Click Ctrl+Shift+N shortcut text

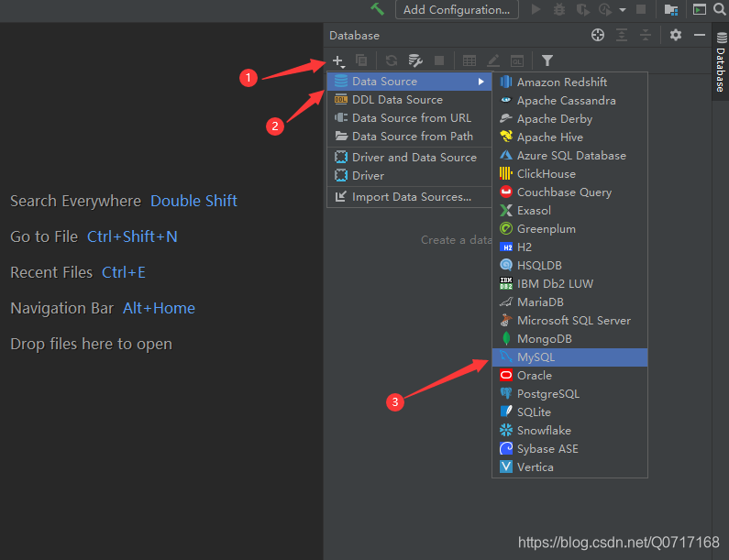(x=132, y=236)
